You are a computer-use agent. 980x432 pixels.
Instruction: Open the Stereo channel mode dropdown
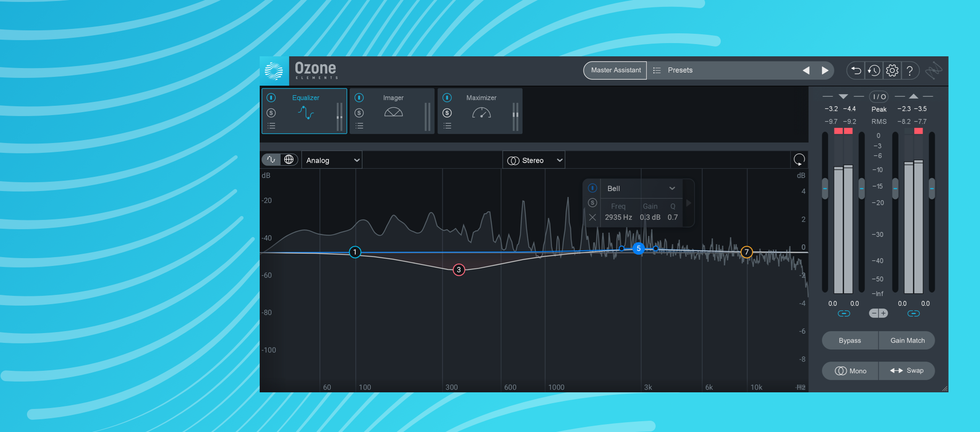[x=534, y=160]
